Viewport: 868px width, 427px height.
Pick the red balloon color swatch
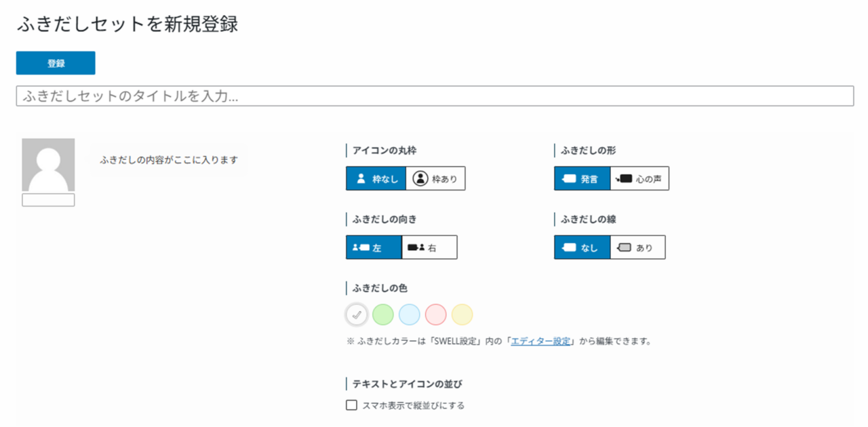pos(436,314)
